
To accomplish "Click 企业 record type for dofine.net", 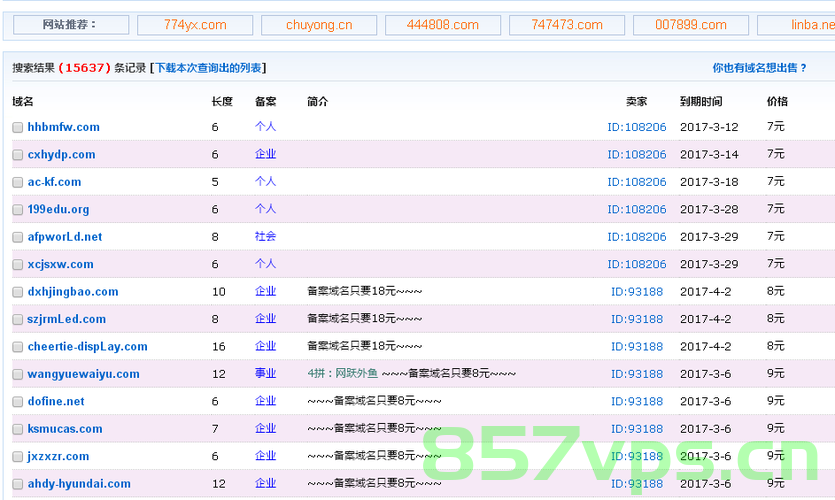I will tap(265, 401).
